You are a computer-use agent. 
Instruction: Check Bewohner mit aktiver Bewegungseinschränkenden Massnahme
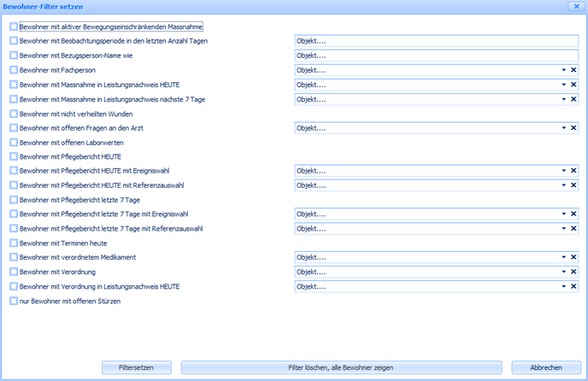[14, 26]
